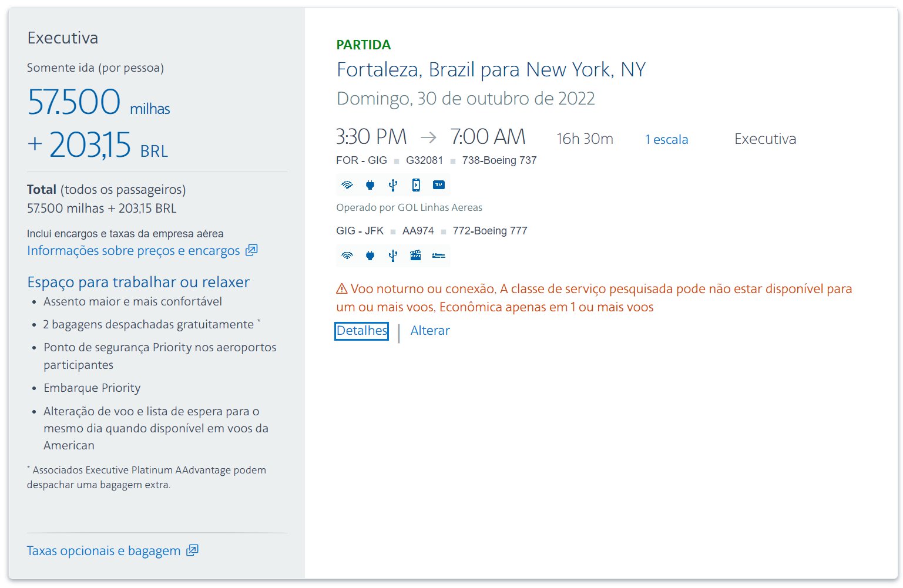Click power outlet icon for G32081 flight
The image size is (903, 588).
click(x=370, y=185)
